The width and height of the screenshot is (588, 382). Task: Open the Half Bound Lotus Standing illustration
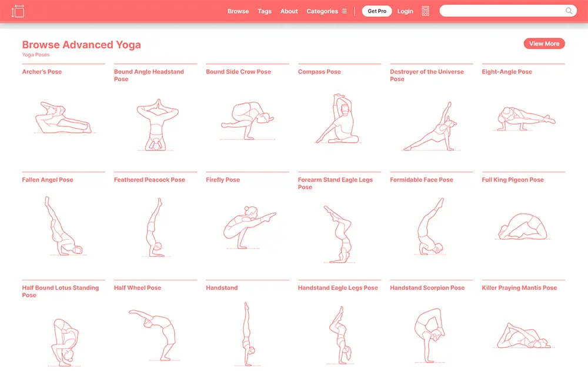(65, 343)
